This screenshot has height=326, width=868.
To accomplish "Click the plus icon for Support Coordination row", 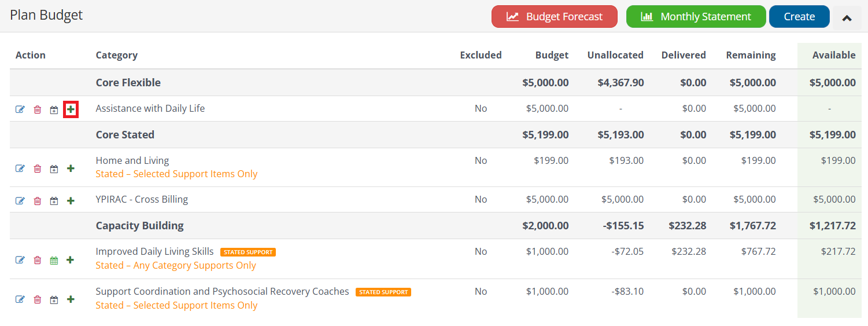I will [71, 299].
